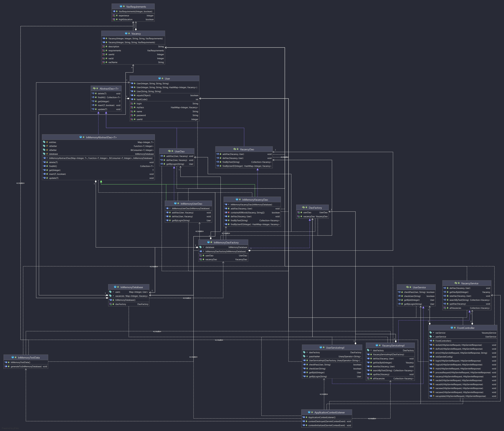
Task: Select hashCode() method in User class
Action: click(x=142, y=99)
